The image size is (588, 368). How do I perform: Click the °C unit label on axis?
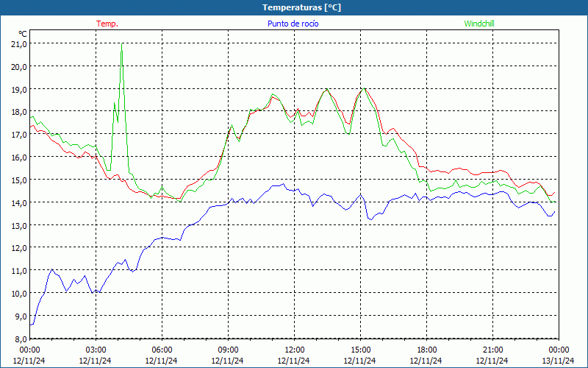point(23,34)
